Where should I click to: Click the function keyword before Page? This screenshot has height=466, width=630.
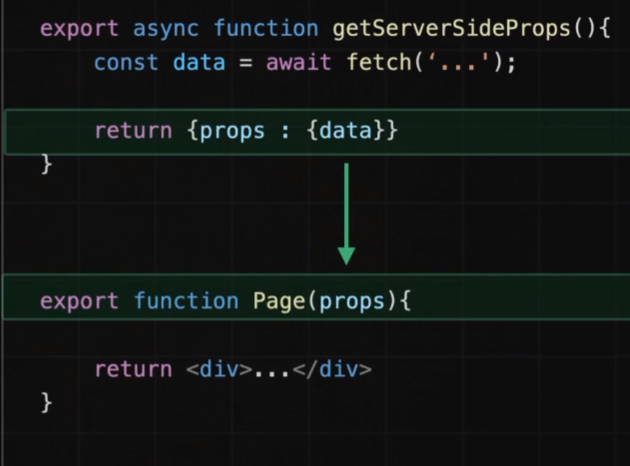point(186,300)
